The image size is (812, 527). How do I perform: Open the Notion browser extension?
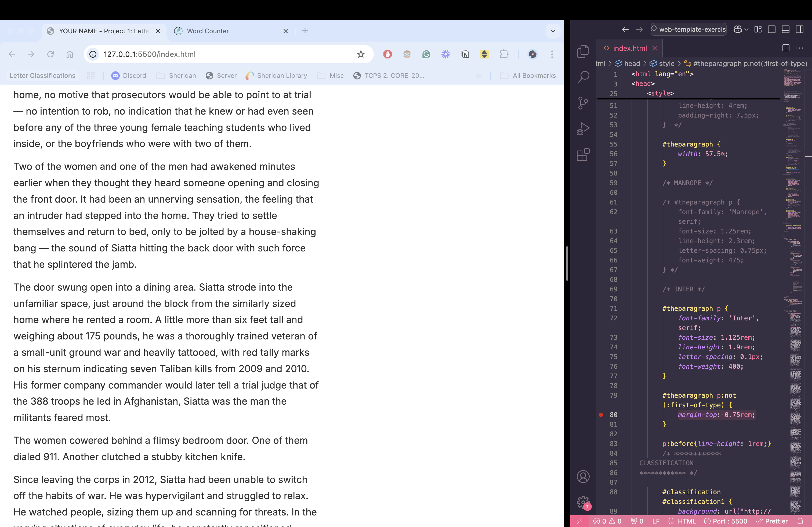[465, 54]
